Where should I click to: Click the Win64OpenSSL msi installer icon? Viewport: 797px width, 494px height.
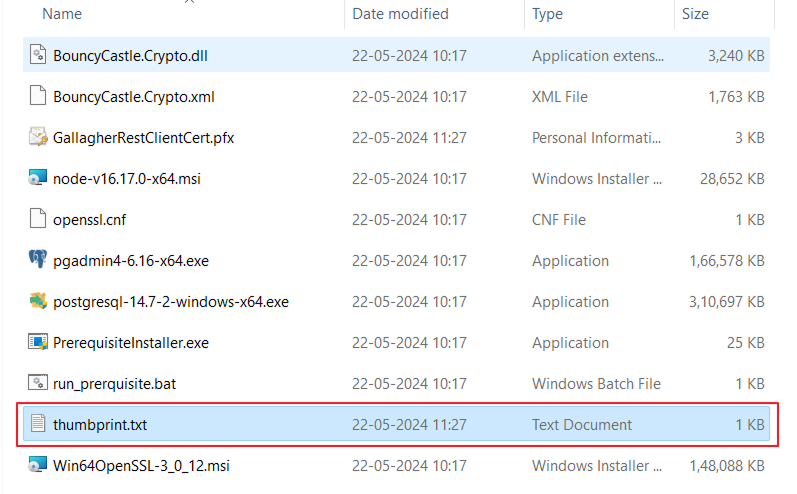(x=38, y=466)
